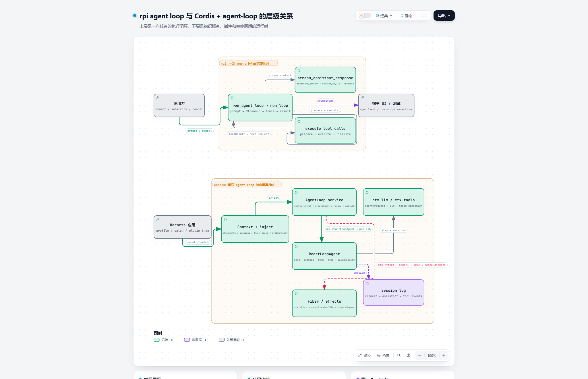Click the code icon on ReactLoopAgent node

tap(296, 246)
